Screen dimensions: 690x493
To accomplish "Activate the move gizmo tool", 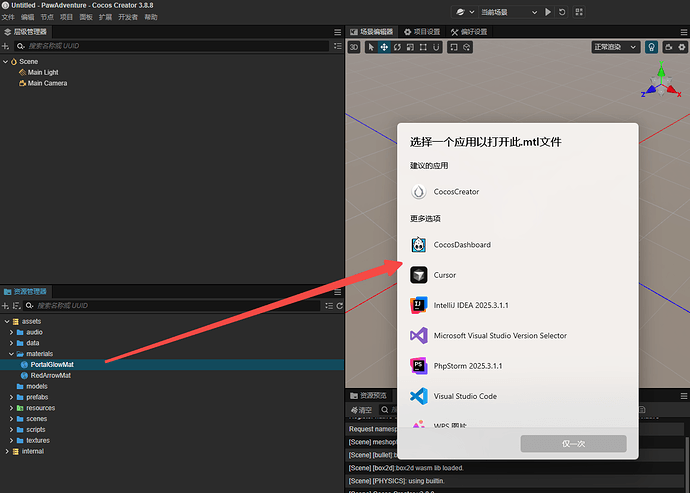I will [384, 47].
